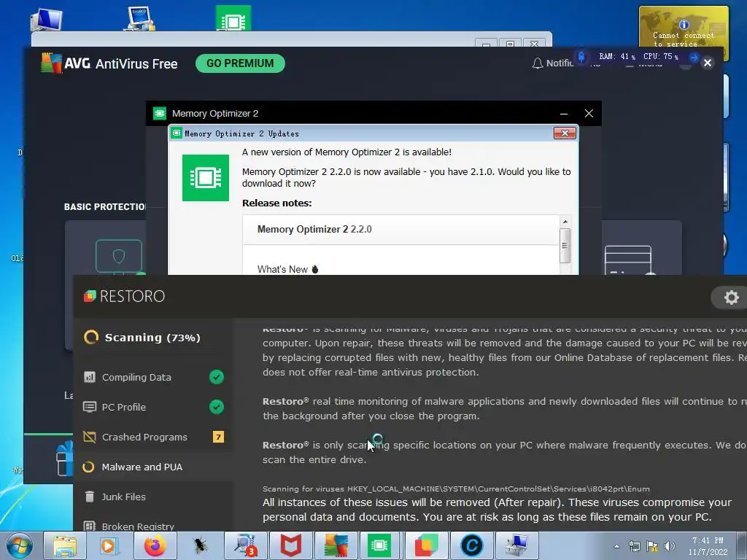Click the Junk Files trash icon

[90, 497]
